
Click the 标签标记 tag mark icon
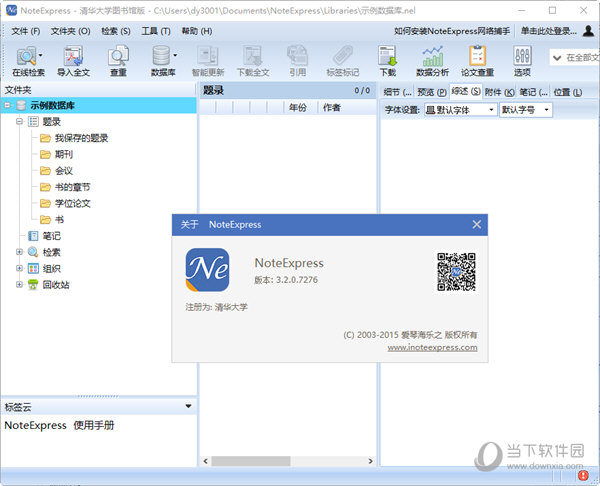[342, 60]
